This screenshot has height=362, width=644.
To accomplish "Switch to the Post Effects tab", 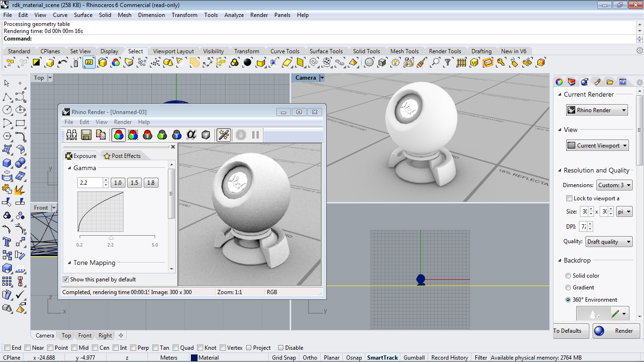I will point(122,156).
